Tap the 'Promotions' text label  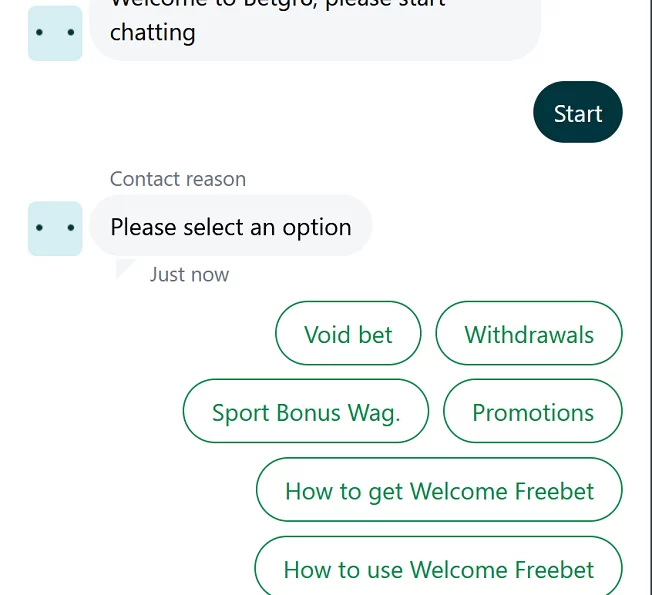pyautogui.click(x=533, y=413)
